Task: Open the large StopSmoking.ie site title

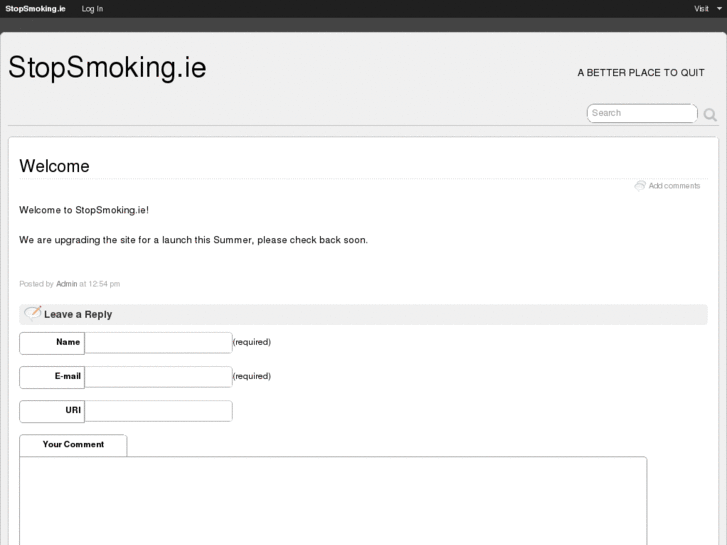Action: pos(107,67)
